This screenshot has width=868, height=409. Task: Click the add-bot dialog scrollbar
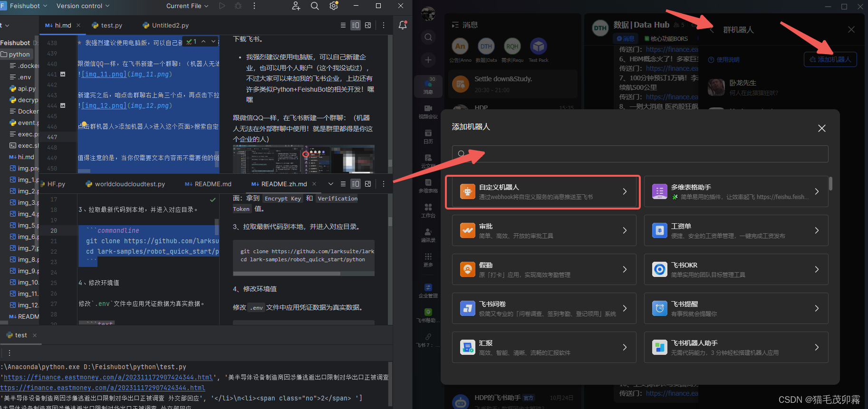(830, 184)
